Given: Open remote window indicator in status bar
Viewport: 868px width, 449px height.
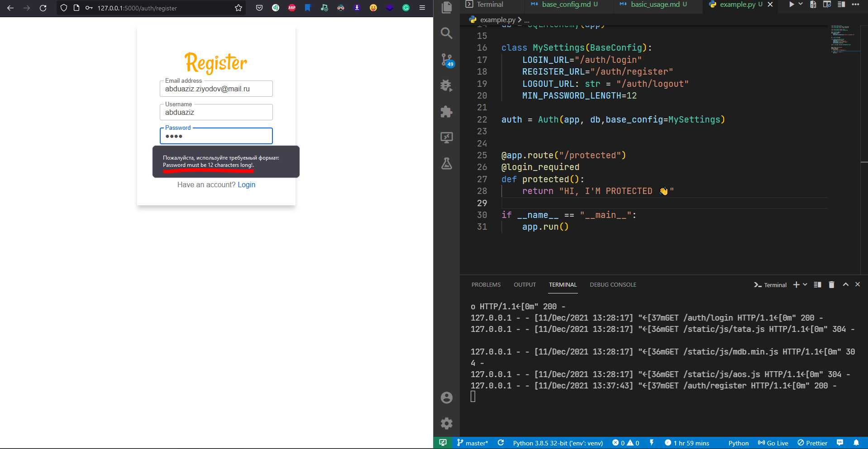Looking at the screenshot, I should pos(443,443).
